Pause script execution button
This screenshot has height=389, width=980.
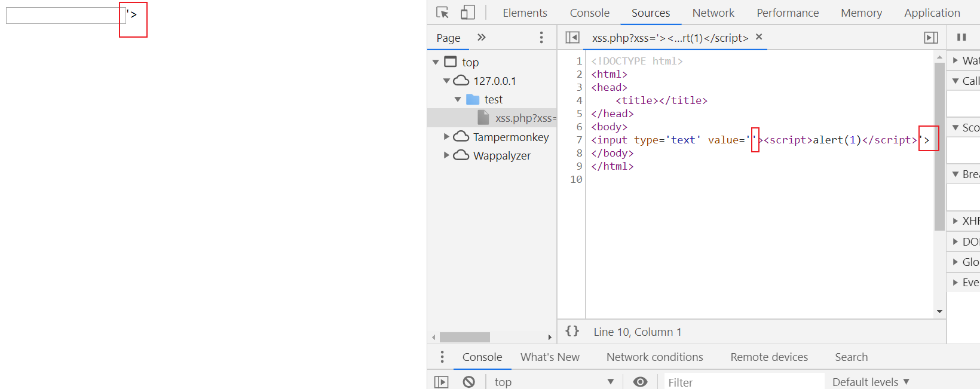click(961, 37)
